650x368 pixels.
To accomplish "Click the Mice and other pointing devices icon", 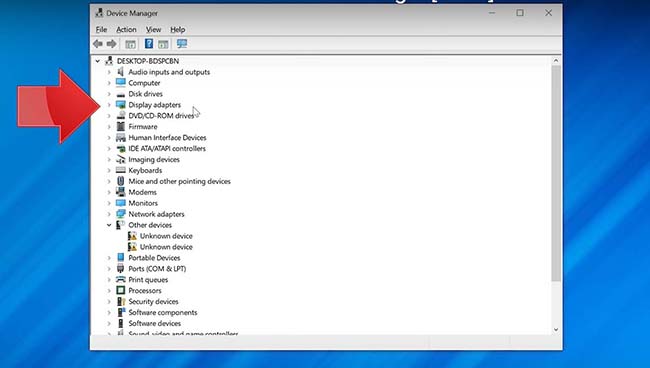I will (x=121, y=181).
